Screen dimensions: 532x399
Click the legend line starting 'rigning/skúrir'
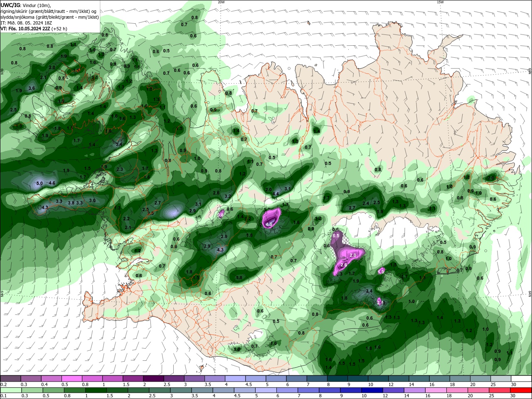pos(49,11)
